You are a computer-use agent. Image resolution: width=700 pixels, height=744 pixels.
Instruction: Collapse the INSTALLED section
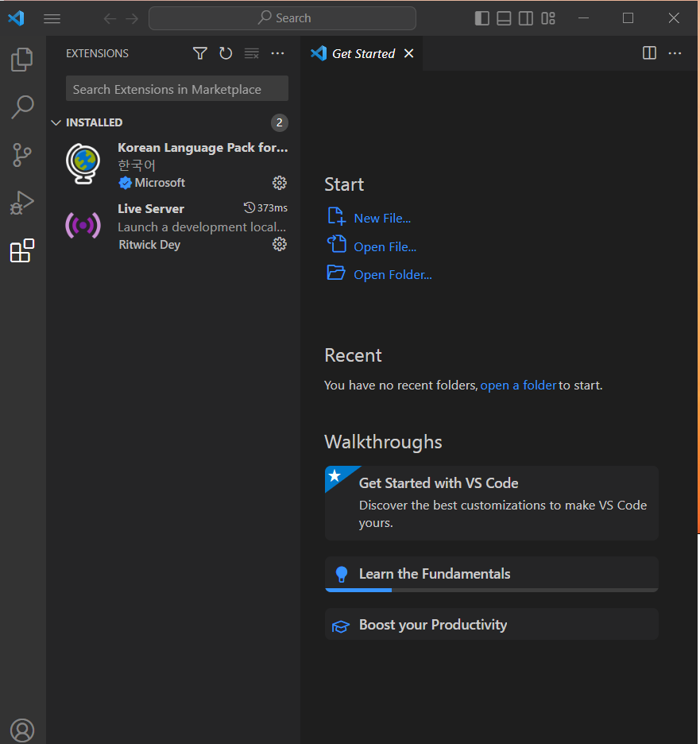coord(56,122)
